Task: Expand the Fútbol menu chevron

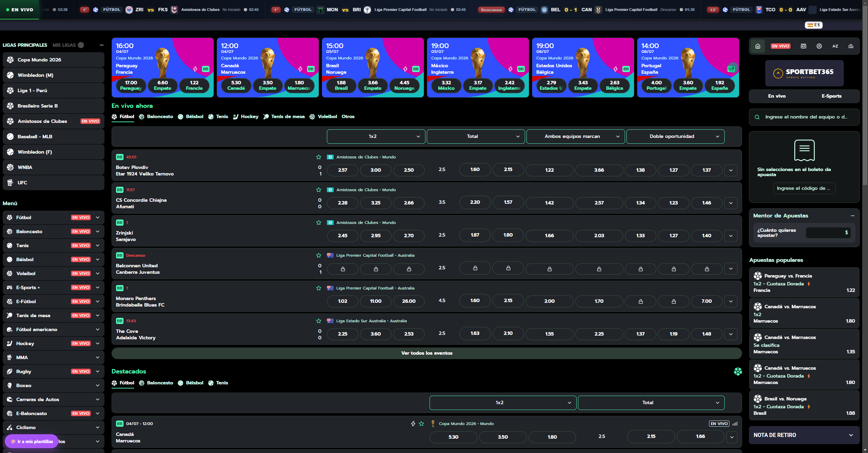Action: click(98, 217)
